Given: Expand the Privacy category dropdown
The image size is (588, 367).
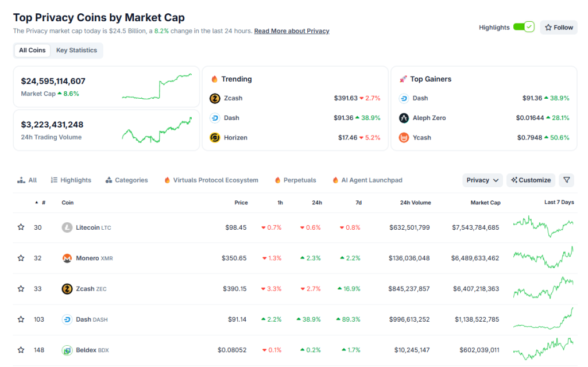Looking at the screenshot, I should click(482, 180).
